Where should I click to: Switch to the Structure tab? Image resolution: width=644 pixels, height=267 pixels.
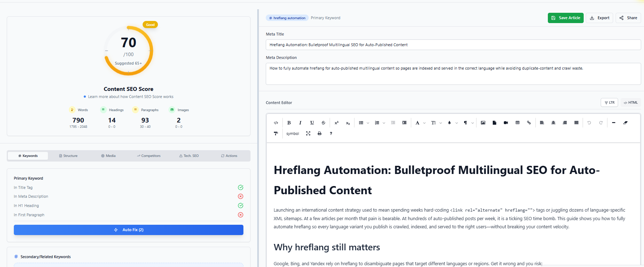(x=68, y=156)
